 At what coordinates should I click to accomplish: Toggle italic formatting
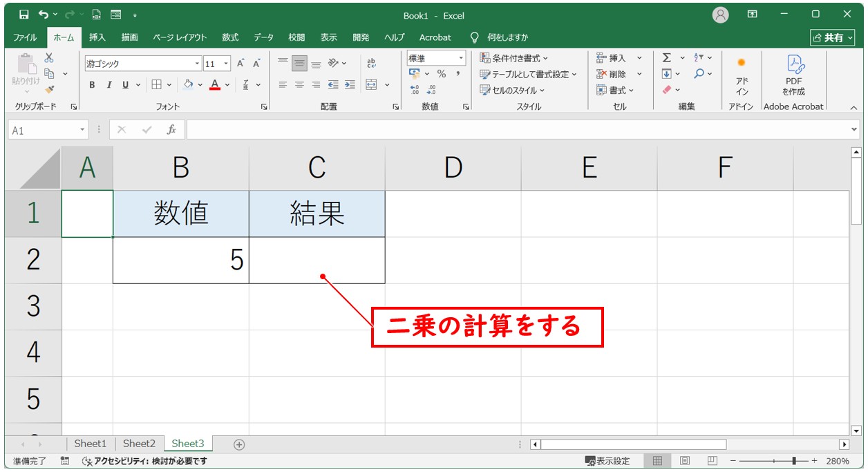pos(108,85)
